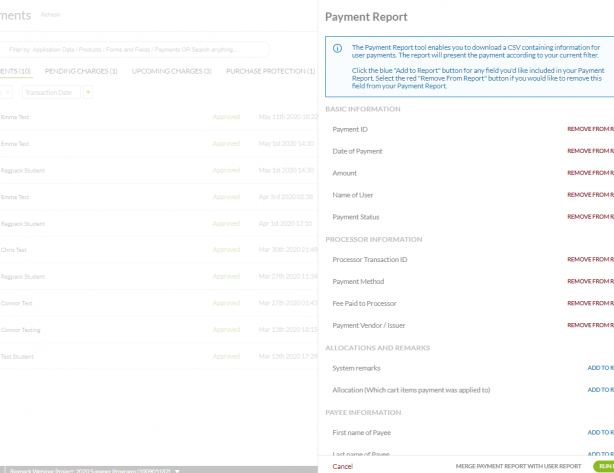Open the Purchase Protection tab
The image size is (614, 473).
tap(270, 71)
